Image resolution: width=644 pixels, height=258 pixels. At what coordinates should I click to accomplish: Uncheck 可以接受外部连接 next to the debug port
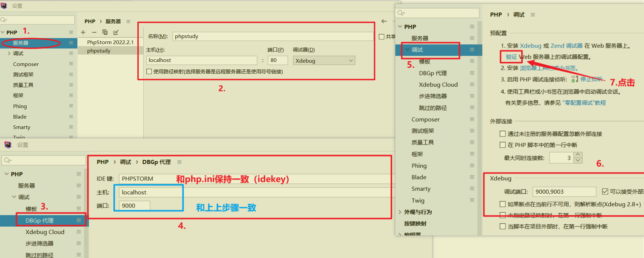tap(605, 191)
